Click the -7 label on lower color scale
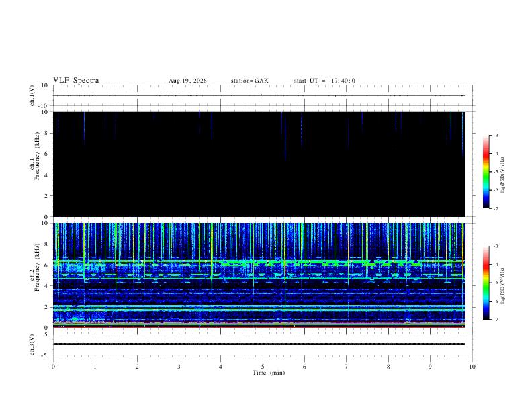The width and height of the screenshot is (532, 411). point(495,320)
